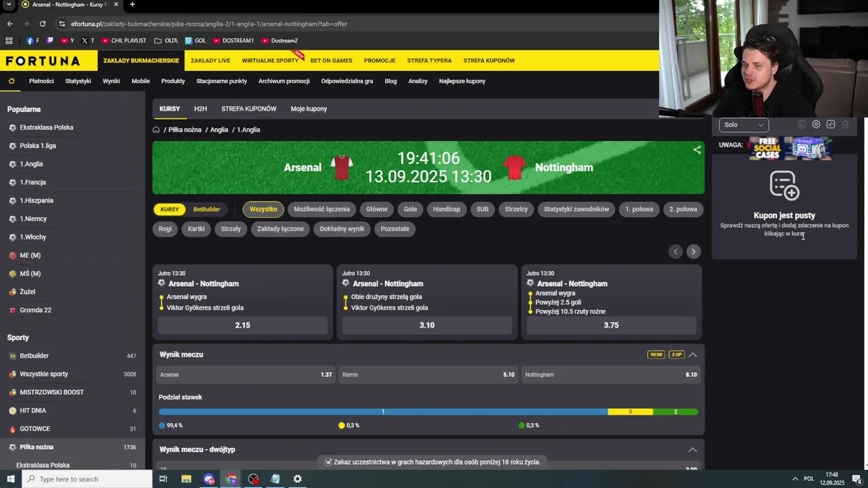Filter by Gole chip
Viewport: 868px width, 488px height.
click(x=410, y=209)
